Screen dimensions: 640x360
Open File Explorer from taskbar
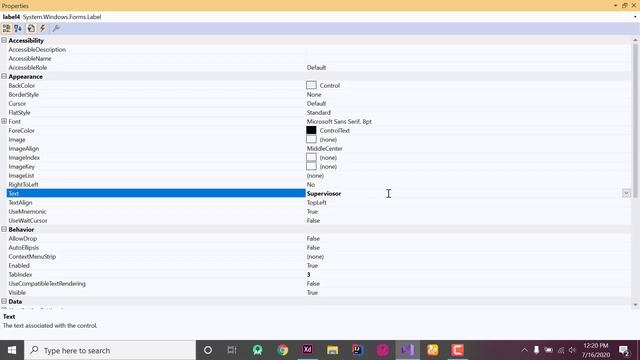coord(333,350)
